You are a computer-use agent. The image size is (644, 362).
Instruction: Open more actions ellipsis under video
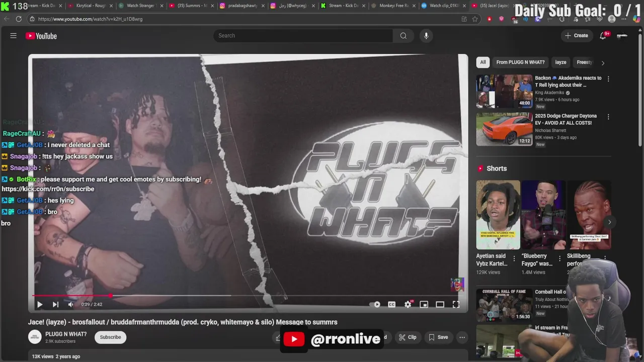coord(462,337)
